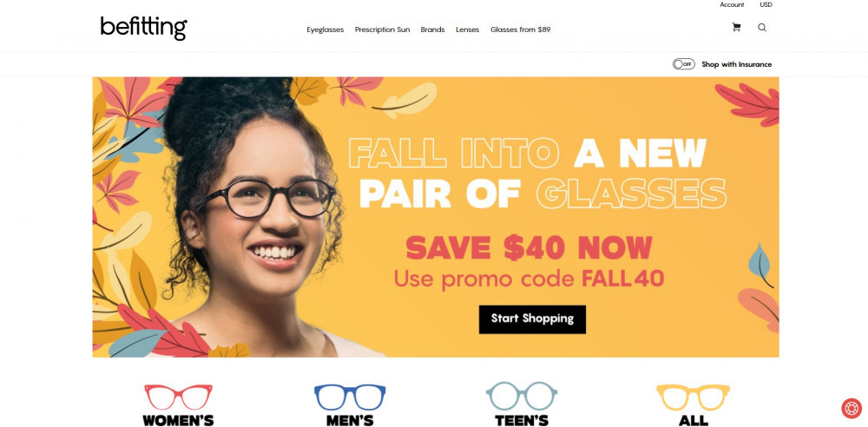Click the round Teen's glasses icon
868x427 pixels.
522,396
